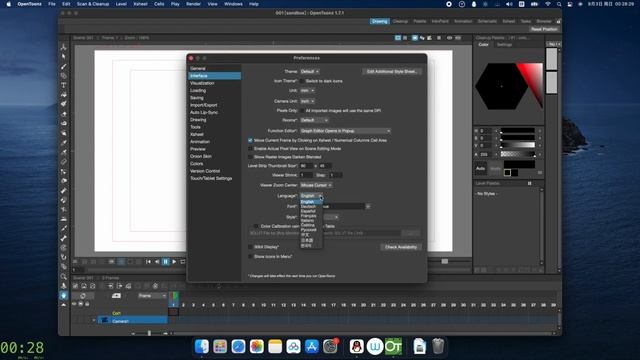Step to previous frame in viewer
640x360 pixels.
tap(157, 262)
